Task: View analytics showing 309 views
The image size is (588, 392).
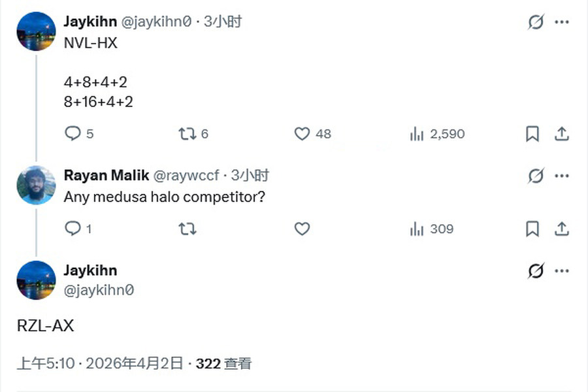Action: [417, 229]
